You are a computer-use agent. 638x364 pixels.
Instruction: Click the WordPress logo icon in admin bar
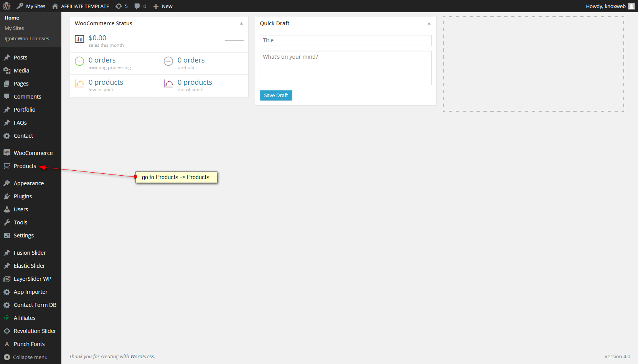(7, 6)
